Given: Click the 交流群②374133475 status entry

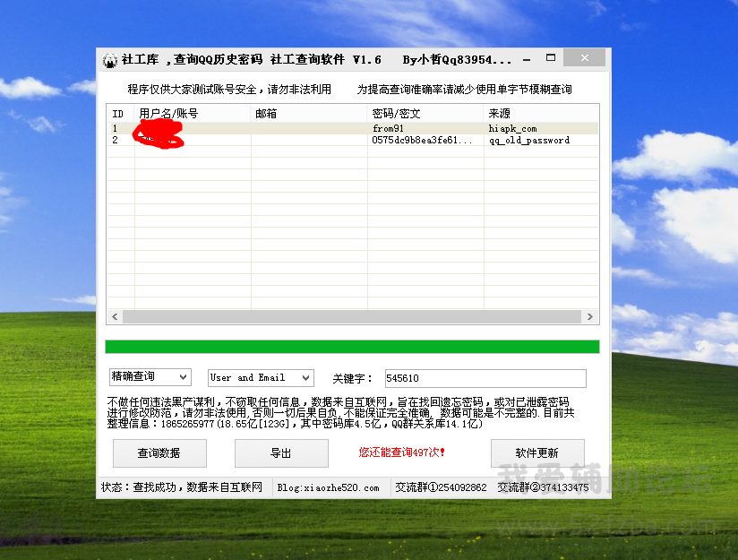Looking at the screenshot, I should [543, 487].
